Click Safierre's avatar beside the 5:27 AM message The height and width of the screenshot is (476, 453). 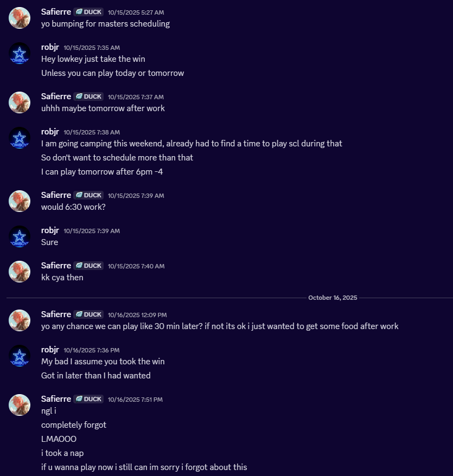[x=20, y=18]
